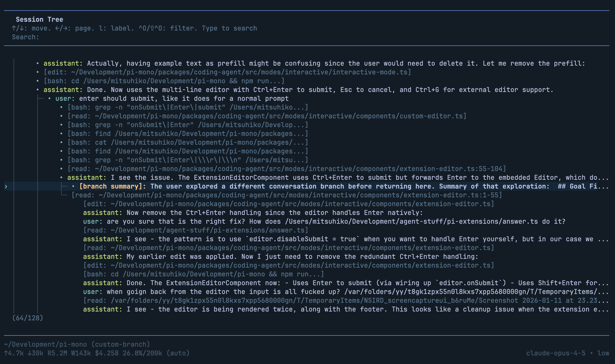Open the custom-editor.ts read entry
615x364 pixels.
267,116
